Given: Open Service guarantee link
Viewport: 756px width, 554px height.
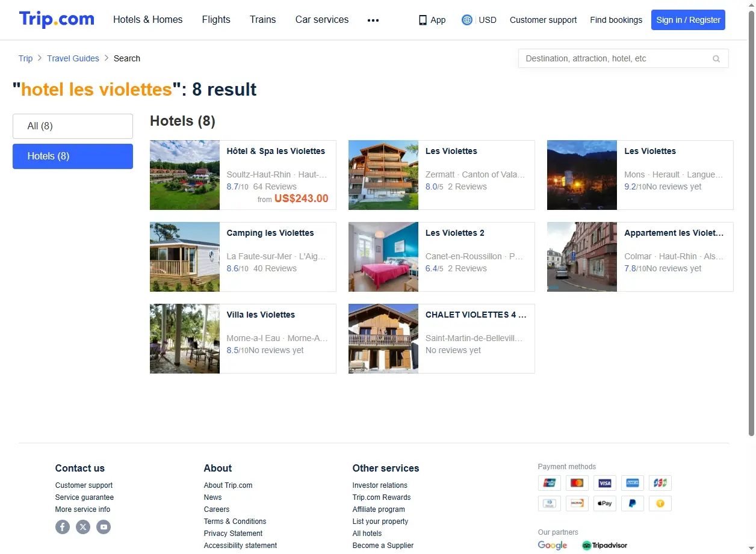Looking at the screenshot, I should [x=84, y=497].
